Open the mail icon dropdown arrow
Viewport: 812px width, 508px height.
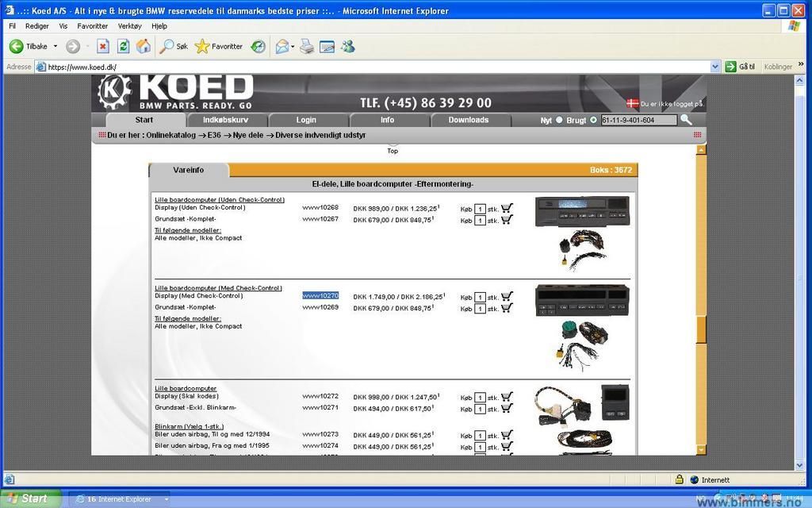(x=293, y=47)
